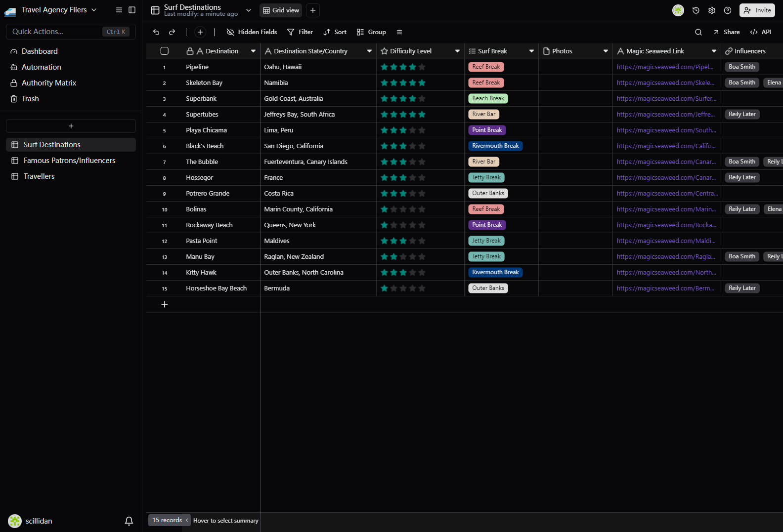Open Dashboard in the sidebar

click(71, 51)
